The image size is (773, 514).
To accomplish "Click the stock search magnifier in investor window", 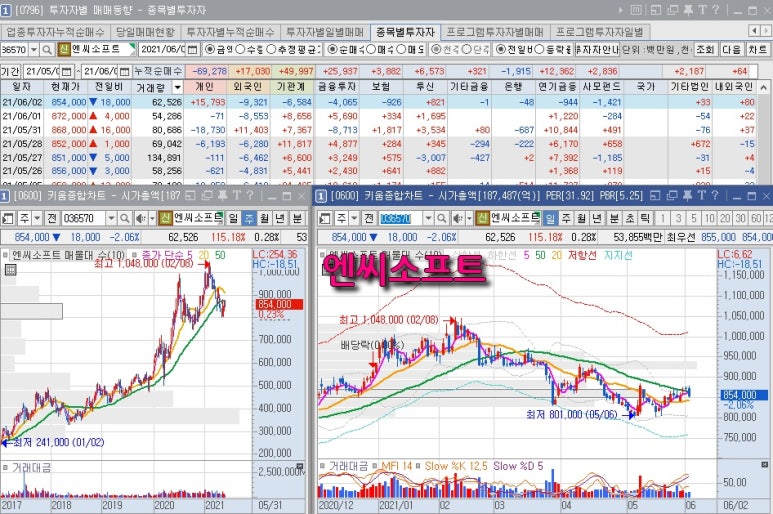I will point(46,50).
